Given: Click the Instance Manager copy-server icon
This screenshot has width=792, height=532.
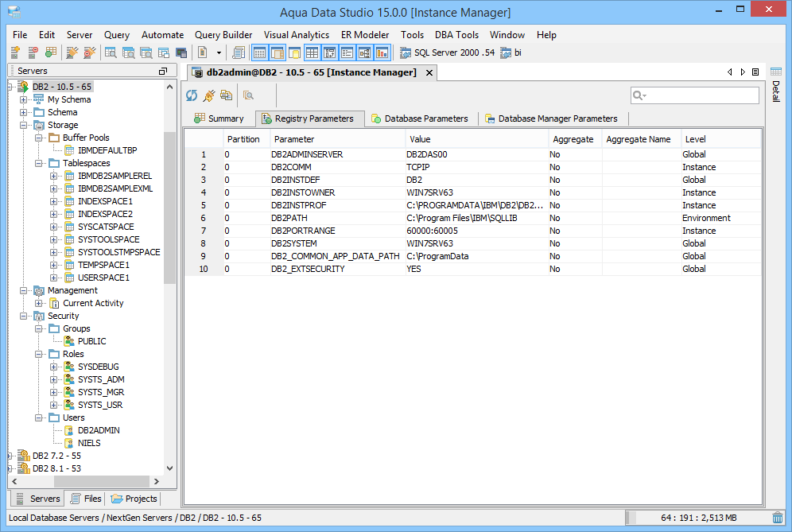Looking at the screenshot, I should tap(227, 95).
